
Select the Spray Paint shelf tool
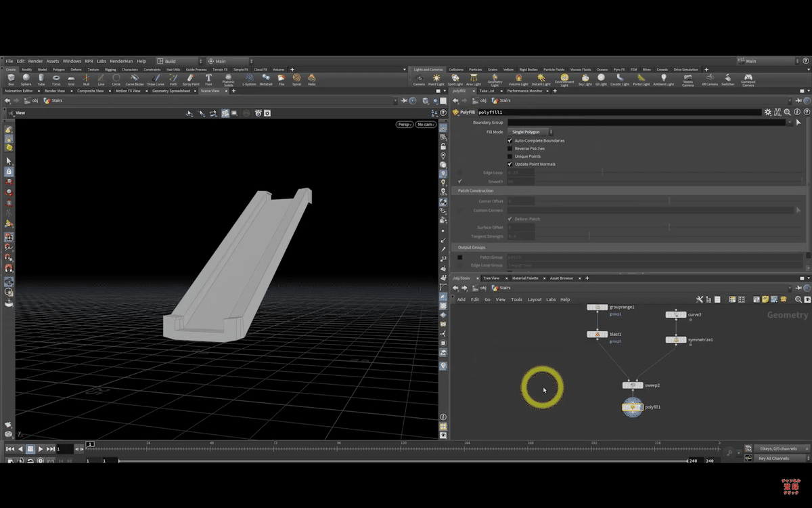[190, 79]
